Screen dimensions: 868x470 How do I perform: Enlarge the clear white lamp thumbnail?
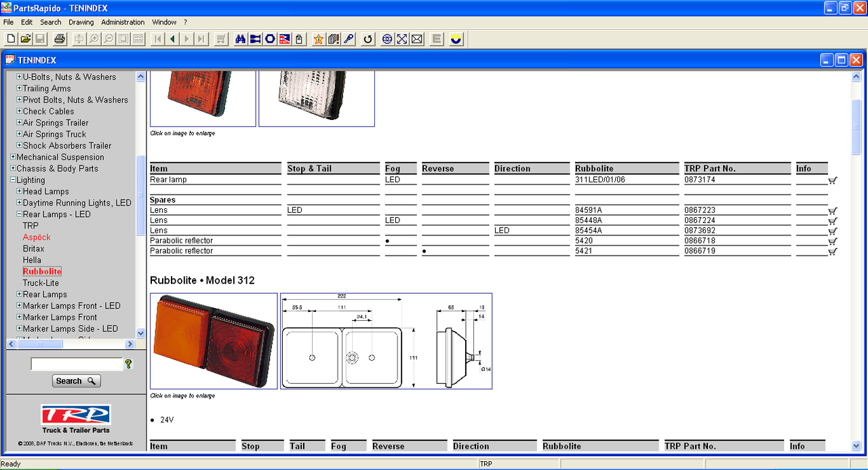tap(317, 99)
